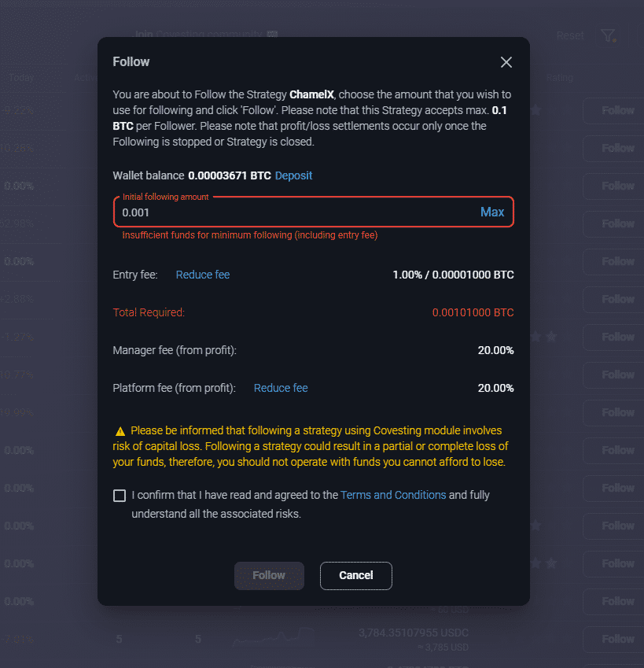Sort by the Today column header

[x=21, y=78]
